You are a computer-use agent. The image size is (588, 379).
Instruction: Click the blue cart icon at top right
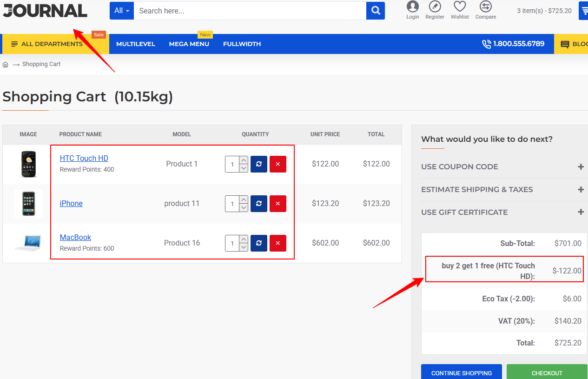click(584, 11)
